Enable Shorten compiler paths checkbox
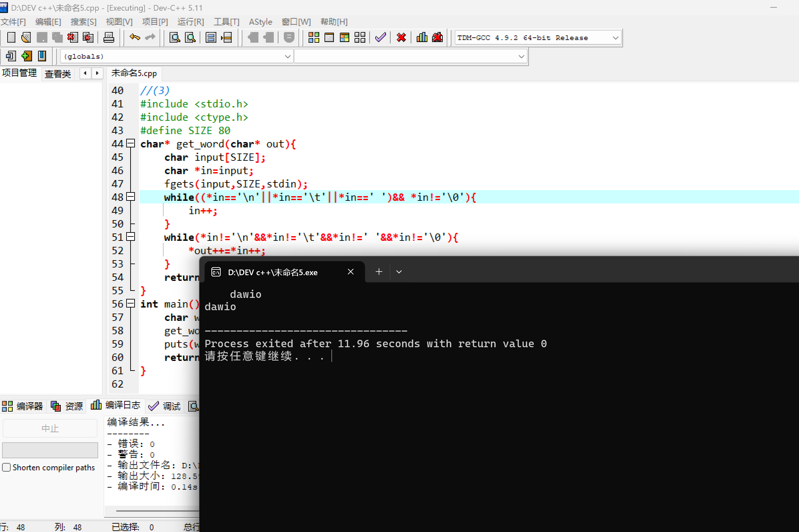The height and width of the screenshot is (532, 799). pyautogui.click(x=6, y=467)
